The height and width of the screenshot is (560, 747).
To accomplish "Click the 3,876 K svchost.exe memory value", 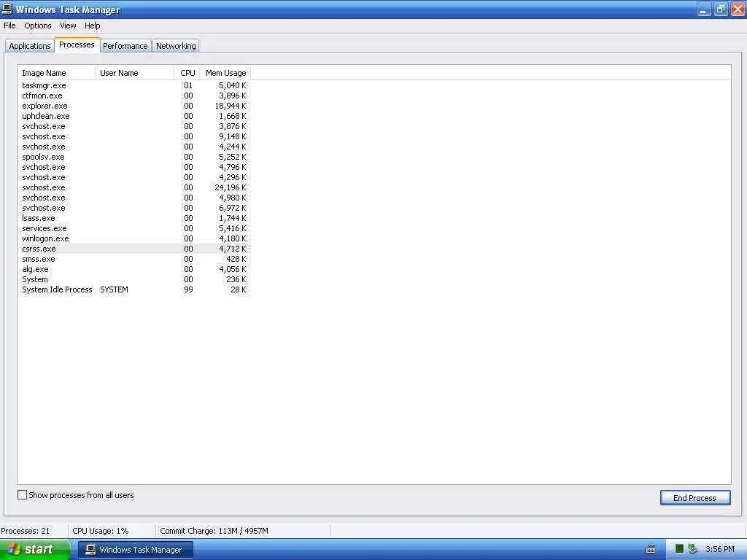I will point(233,126).
